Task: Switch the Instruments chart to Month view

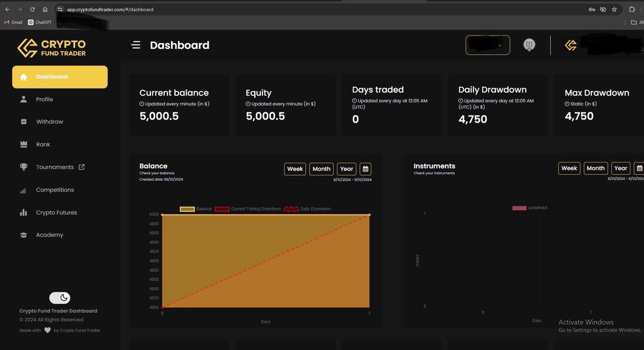Action: click(595, 168)
